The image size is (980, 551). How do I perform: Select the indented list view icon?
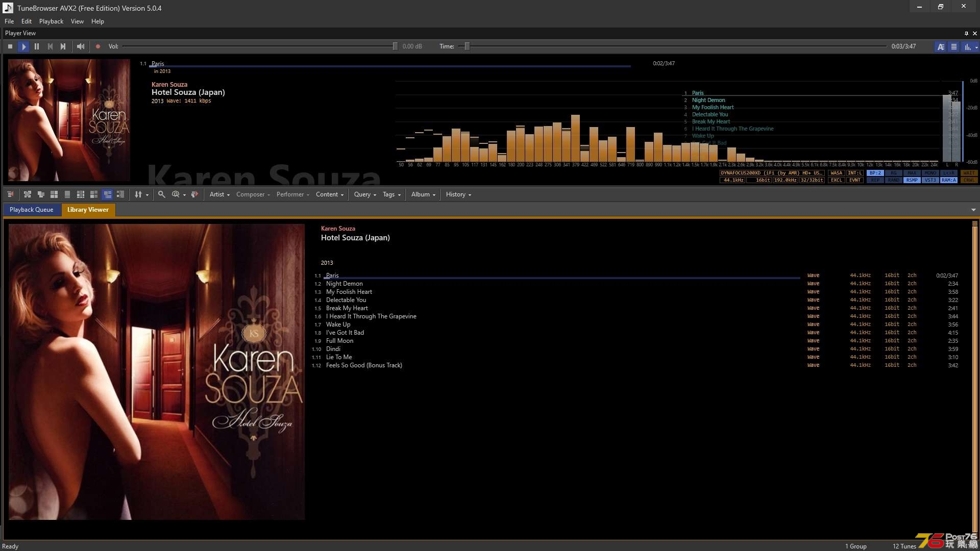120,194
